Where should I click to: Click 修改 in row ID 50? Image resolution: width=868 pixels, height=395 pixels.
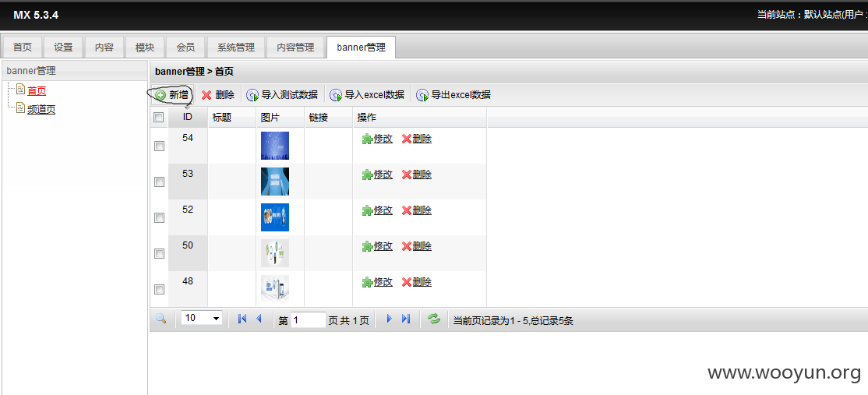tap(377, 246)
